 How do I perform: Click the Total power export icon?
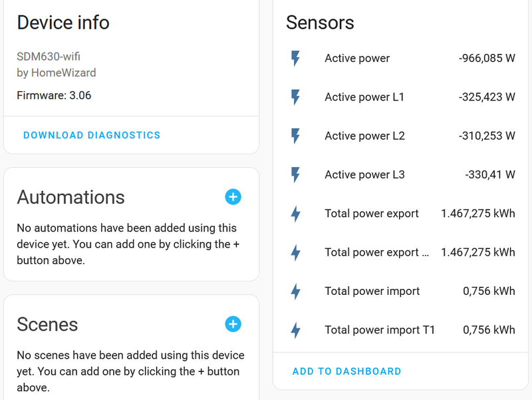click(x=296, y=214)
